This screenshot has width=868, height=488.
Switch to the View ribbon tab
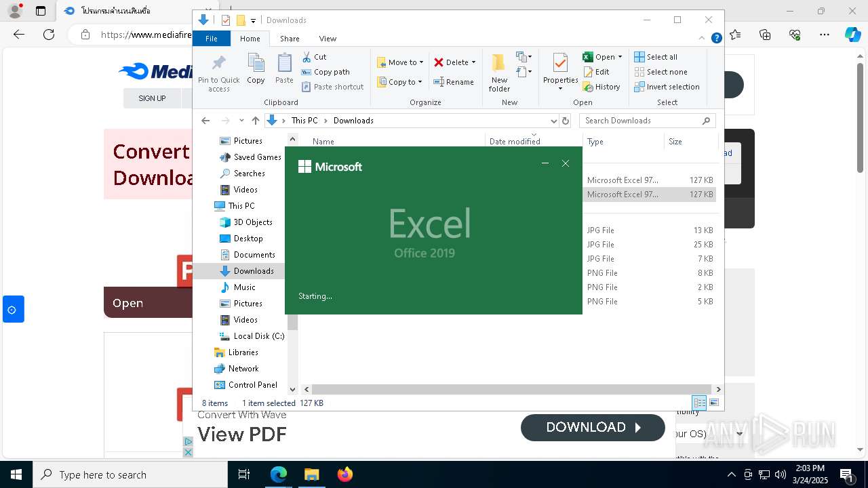point(328,39)
